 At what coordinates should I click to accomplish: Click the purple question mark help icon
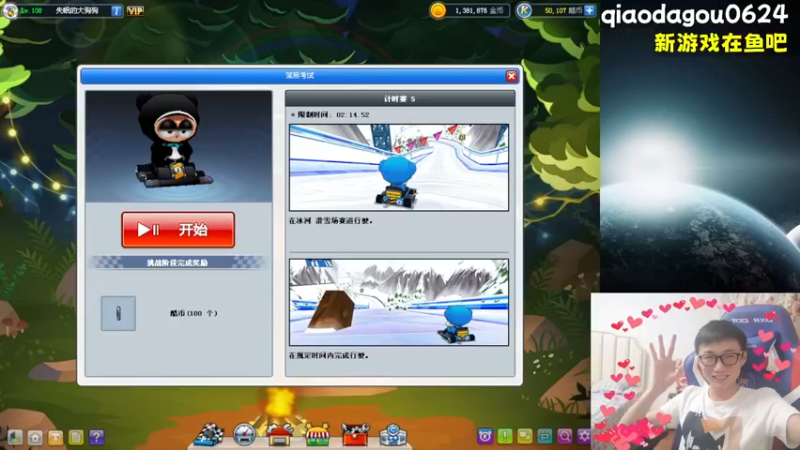(96, 437)
